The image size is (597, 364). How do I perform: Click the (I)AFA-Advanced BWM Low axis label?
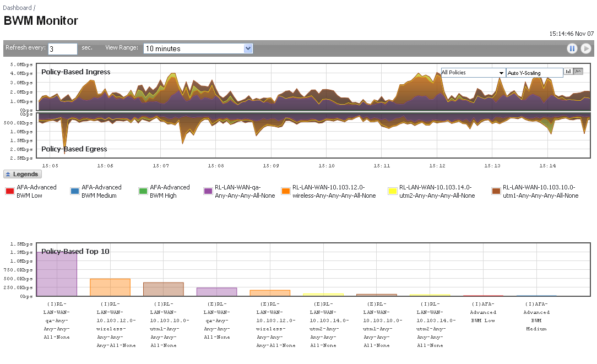pyautogui.click(x=483, y=312)
